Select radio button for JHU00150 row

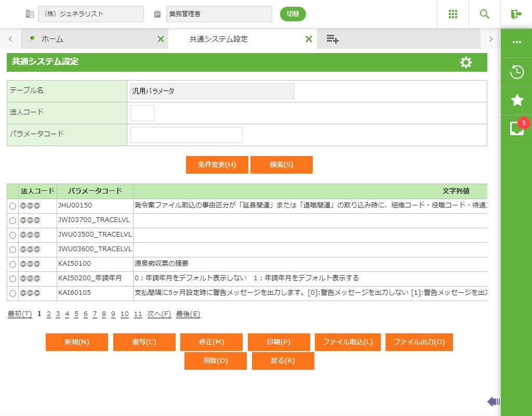(12, 206)
